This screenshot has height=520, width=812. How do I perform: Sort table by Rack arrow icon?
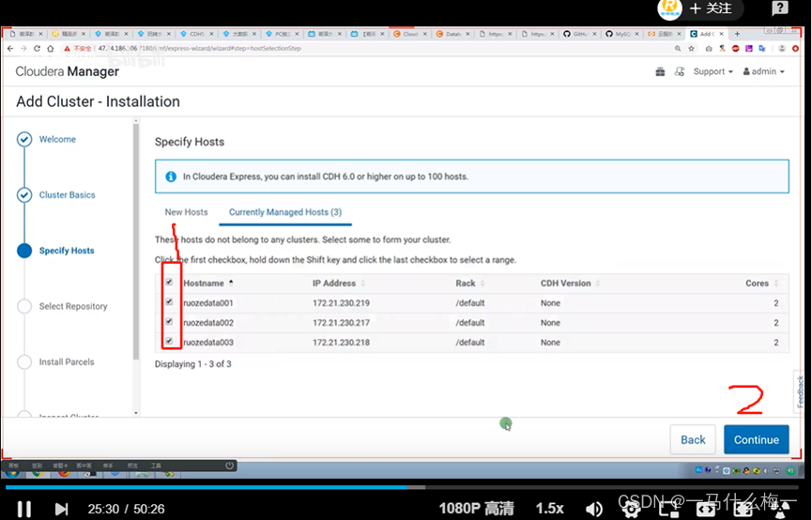pyautogui.click(x=483, y=283)
